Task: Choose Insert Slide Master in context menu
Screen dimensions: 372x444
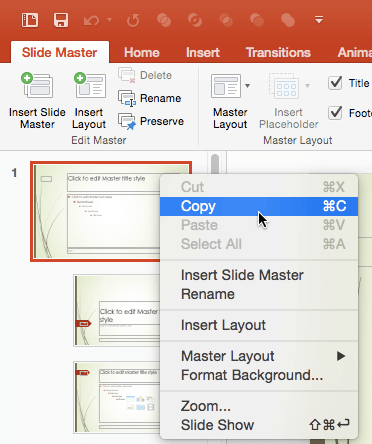Action: (259, 275)
